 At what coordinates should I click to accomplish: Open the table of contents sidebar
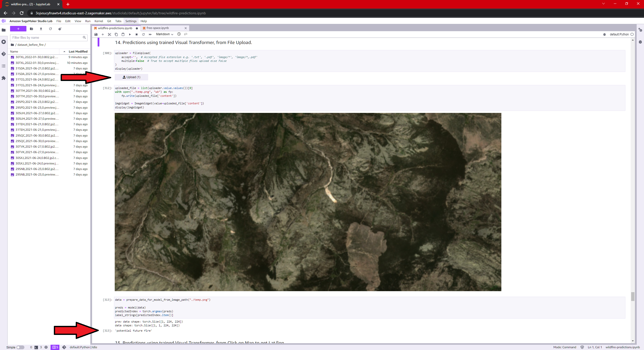(x=4, y=66)
